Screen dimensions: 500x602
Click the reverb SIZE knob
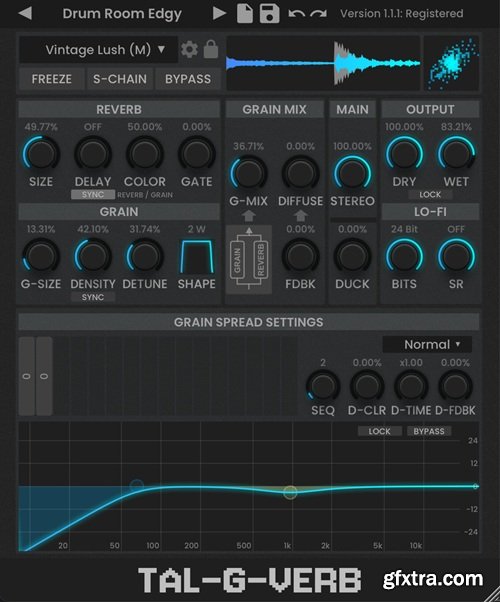click(41, 154)
